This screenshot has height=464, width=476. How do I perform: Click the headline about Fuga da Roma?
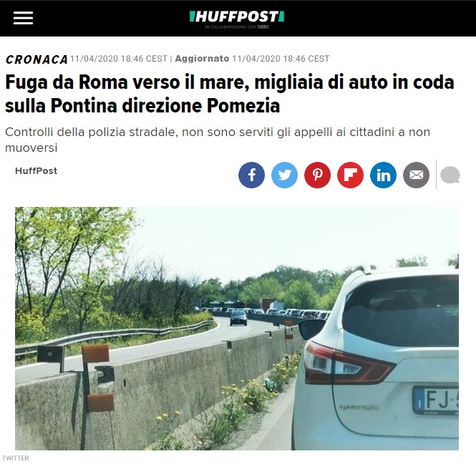pos(230,94)
